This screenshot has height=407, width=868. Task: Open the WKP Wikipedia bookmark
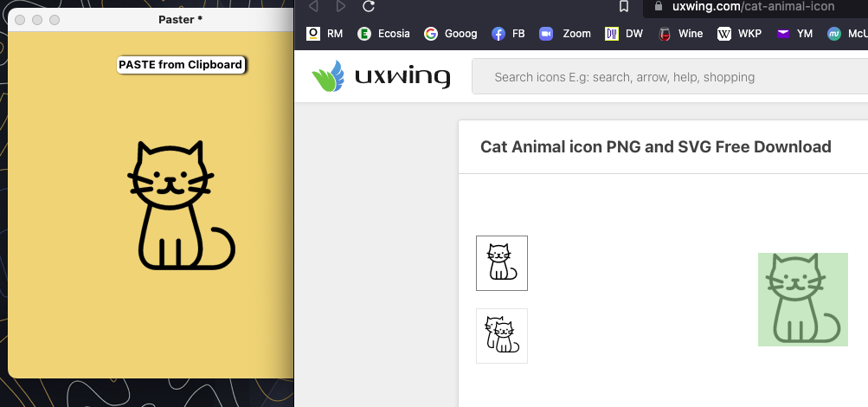[x=738, y=34]
